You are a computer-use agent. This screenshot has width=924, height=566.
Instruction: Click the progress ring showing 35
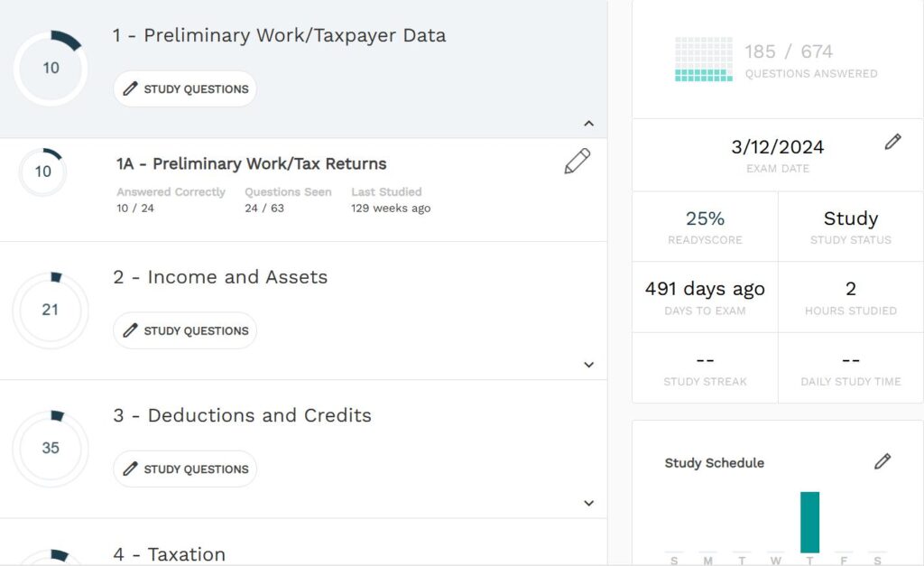[x=51, y=448]
